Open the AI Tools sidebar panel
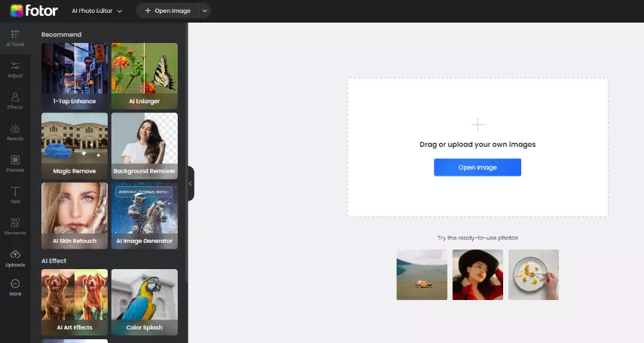The width and height of the screenshot is (644, 343). (15, 38)
